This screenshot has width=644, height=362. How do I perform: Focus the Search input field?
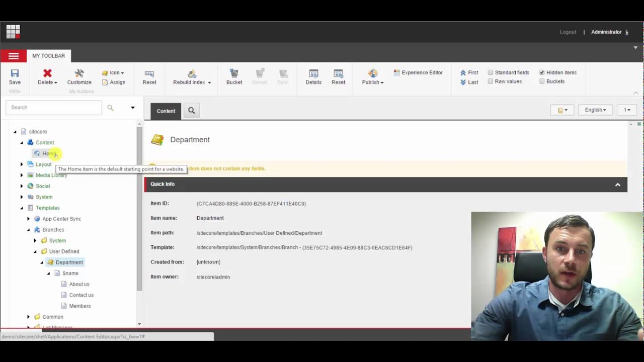(54, 108)
